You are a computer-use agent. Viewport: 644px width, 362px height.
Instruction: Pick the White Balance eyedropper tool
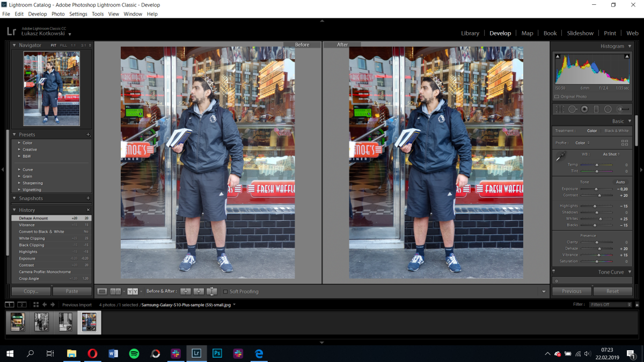[560, 156]
